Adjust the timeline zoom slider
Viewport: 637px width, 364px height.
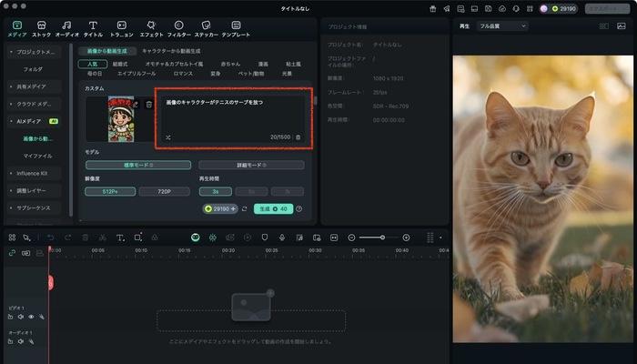point(382,238)
